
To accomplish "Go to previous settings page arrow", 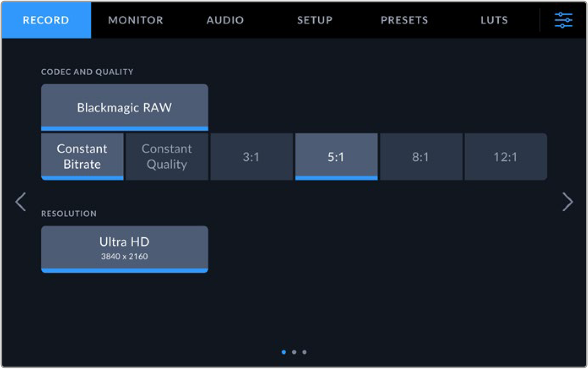I will click(21, 202).
